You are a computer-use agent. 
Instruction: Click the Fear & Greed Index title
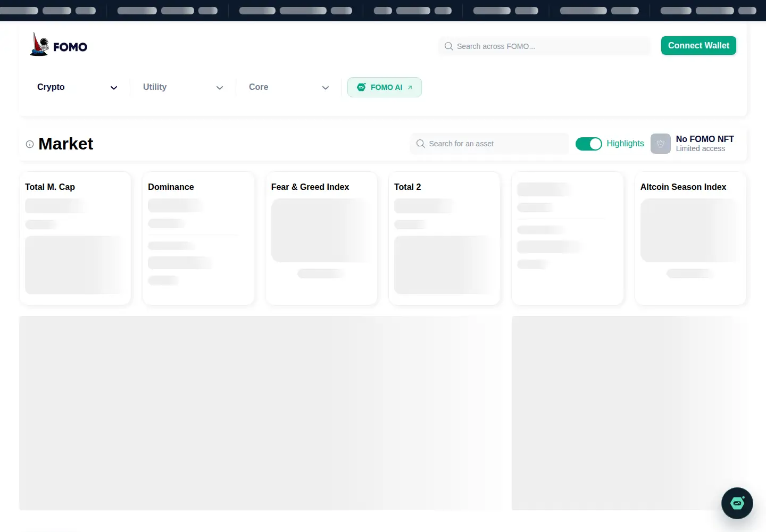tap(310, 187)
